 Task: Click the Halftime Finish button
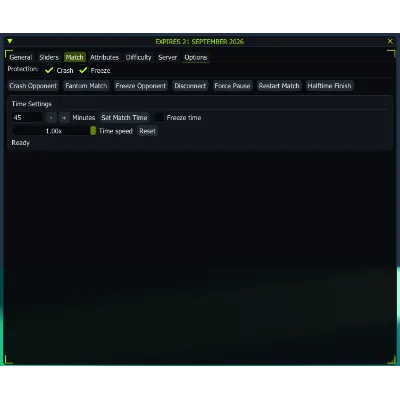(329, 86)
